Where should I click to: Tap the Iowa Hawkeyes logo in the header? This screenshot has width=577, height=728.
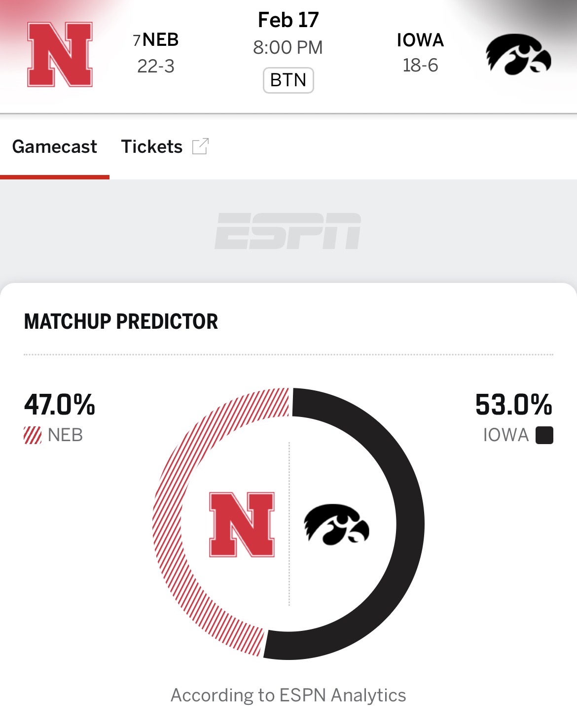pos(518,54)
